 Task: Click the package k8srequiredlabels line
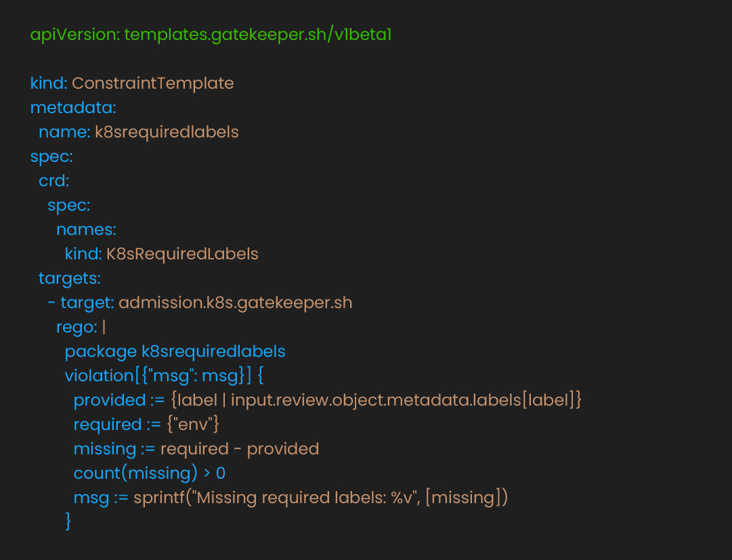tap(175, 352)
